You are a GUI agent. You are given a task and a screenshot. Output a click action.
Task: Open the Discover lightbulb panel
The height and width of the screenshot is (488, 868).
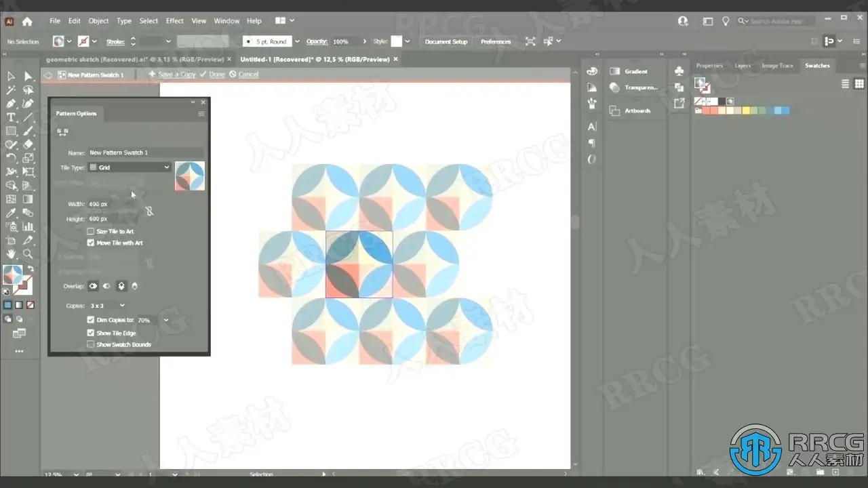[726, 21]
